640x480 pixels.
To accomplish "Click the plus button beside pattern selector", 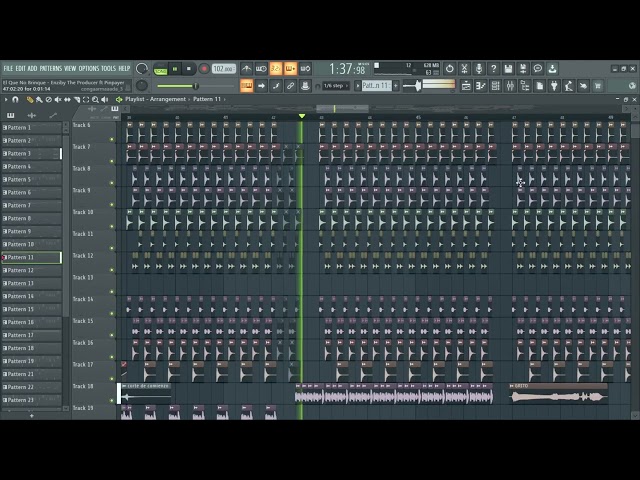I will point(396,86).
